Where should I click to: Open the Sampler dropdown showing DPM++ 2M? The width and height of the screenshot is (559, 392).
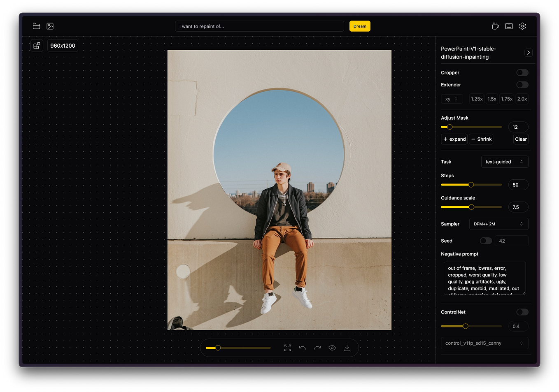point(498,224)
